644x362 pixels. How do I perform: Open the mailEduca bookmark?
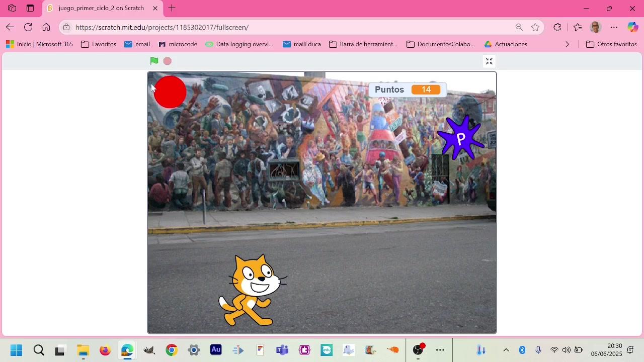tap(302, 44)
